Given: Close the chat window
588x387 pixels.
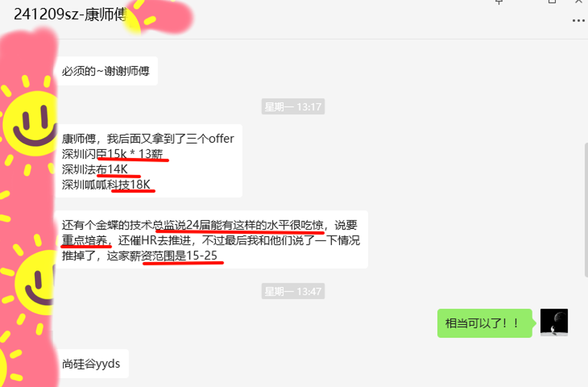Looking at the screenshot, I should [578, 2].
